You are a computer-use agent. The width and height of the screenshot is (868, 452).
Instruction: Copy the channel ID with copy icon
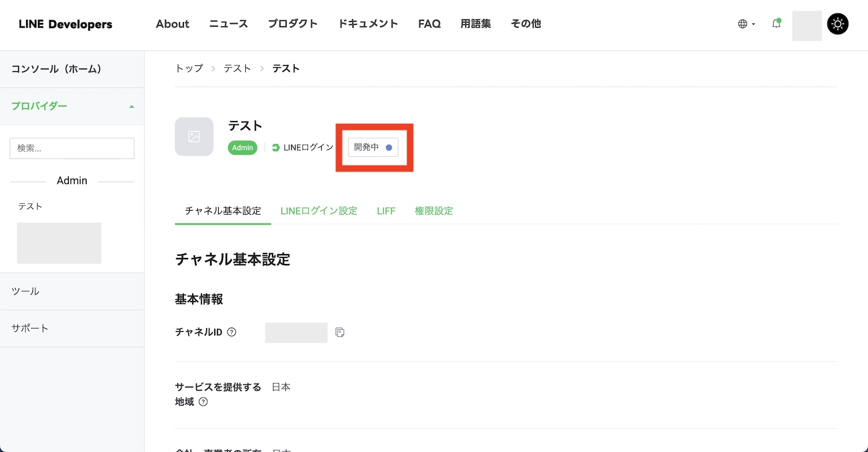click(x=340, y=332)
